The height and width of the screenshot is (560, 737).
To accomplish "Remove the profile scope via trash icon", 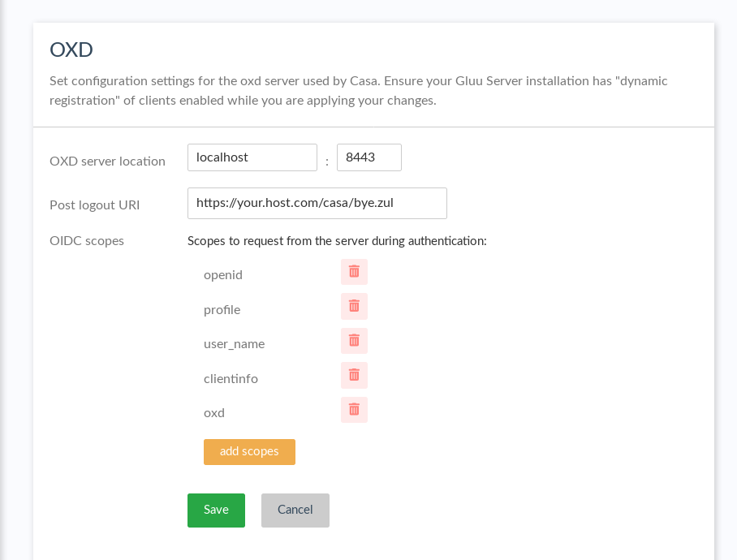I will (354, 306).
